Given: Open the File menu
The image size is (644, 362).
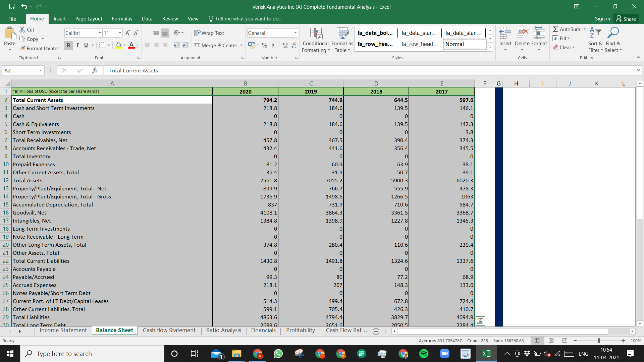Looking at the screenshot, I should point(12,19).
